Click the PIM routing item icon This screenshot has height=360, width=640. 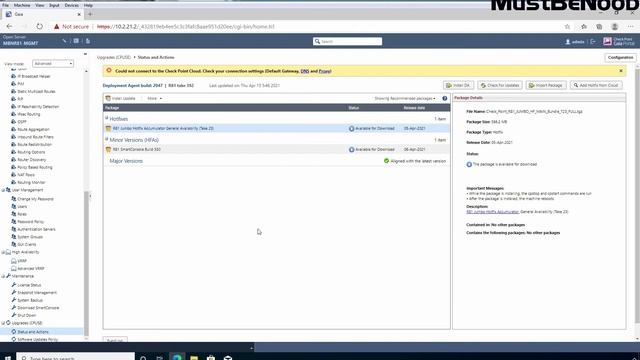pyautogui.click(x=13, y=84)
